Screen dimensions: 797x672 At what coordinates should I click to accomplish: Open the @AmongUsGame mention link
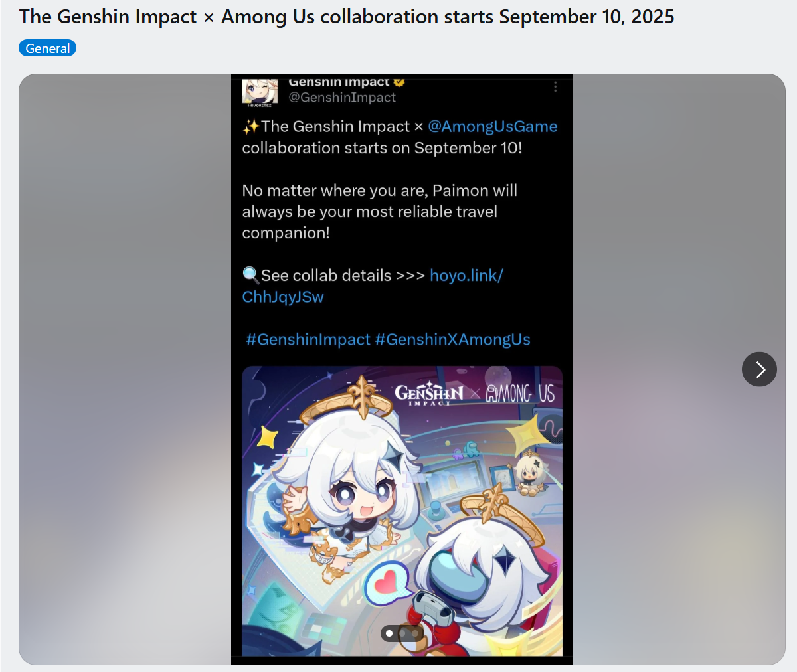[492, 126]
